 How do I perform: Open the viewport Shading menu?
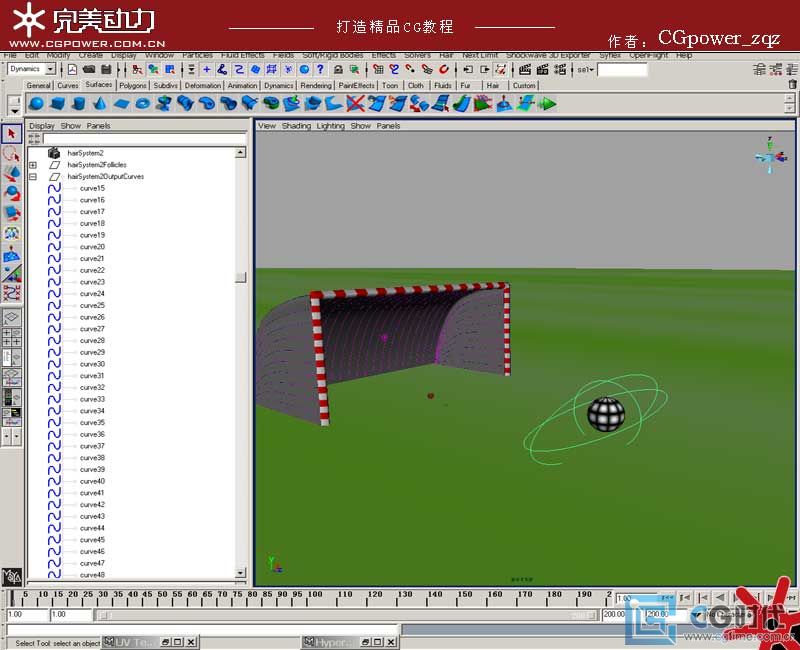click(296, 126)
